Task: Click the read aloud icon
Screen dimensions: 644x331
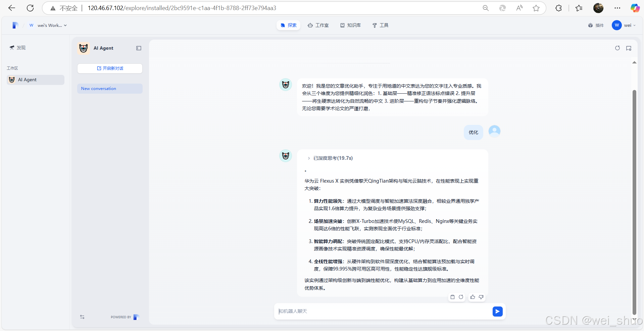Action: pyautogui.click(x=519, y=8)
